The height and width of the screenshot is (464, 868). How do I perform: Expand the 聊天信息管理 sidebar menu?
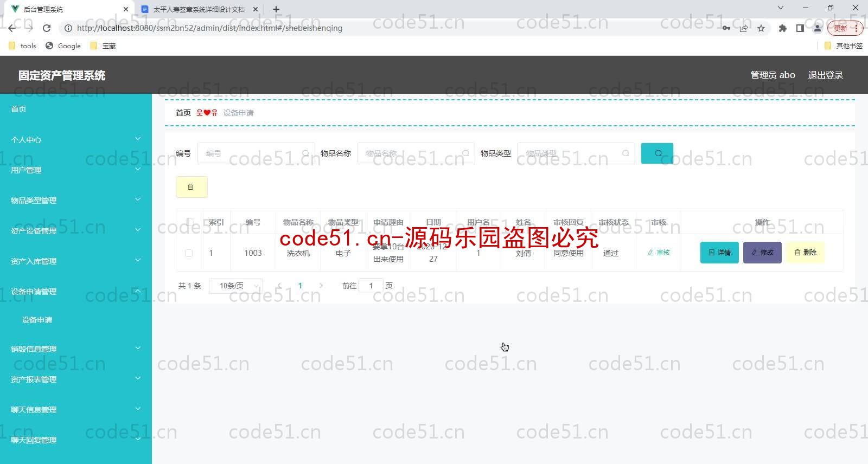coord(76,410)
